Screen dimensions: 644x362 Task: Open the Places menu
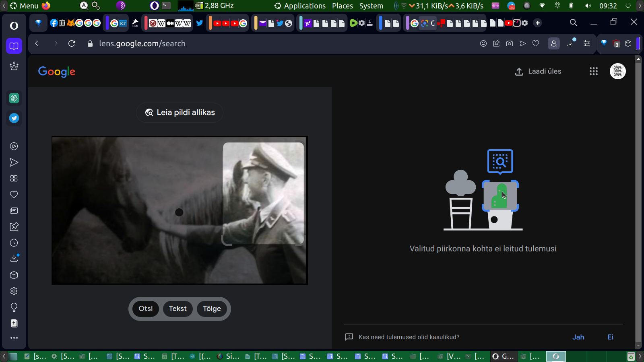pos(343,6)
